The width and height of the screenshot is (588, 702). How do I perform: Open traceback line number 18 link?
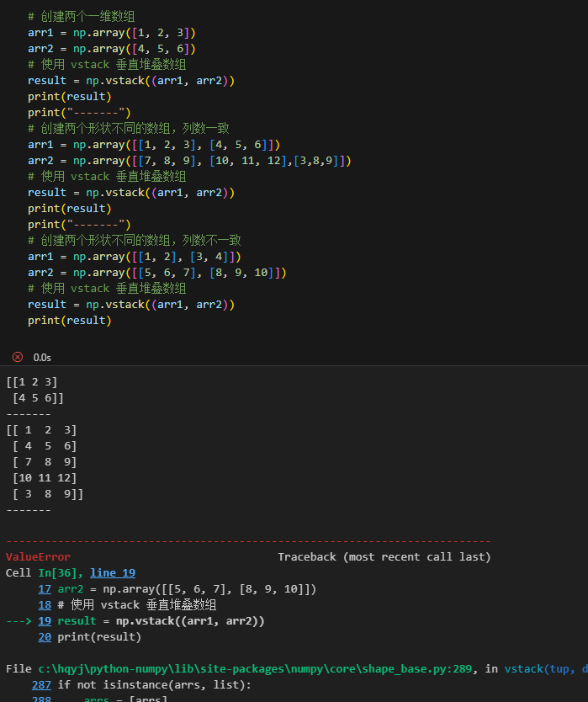[45, 605]
